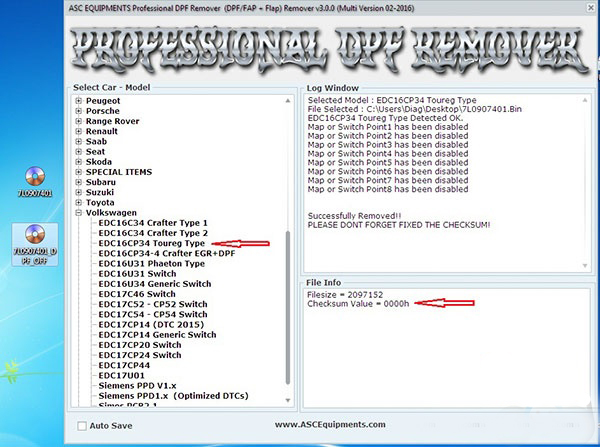Select EDC16U34 Generic Switch

[x=155, y=284]
